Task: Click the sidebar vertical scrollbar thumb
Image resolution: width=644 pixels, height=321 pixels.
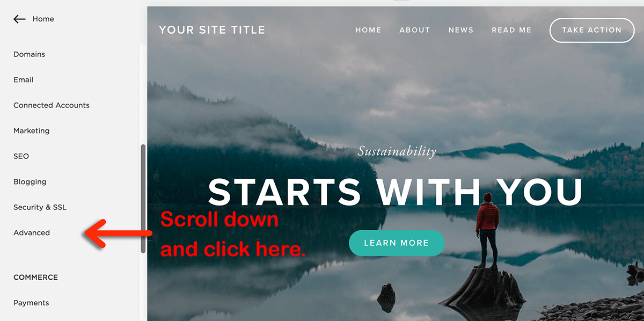Action: [x=143, y=199]
